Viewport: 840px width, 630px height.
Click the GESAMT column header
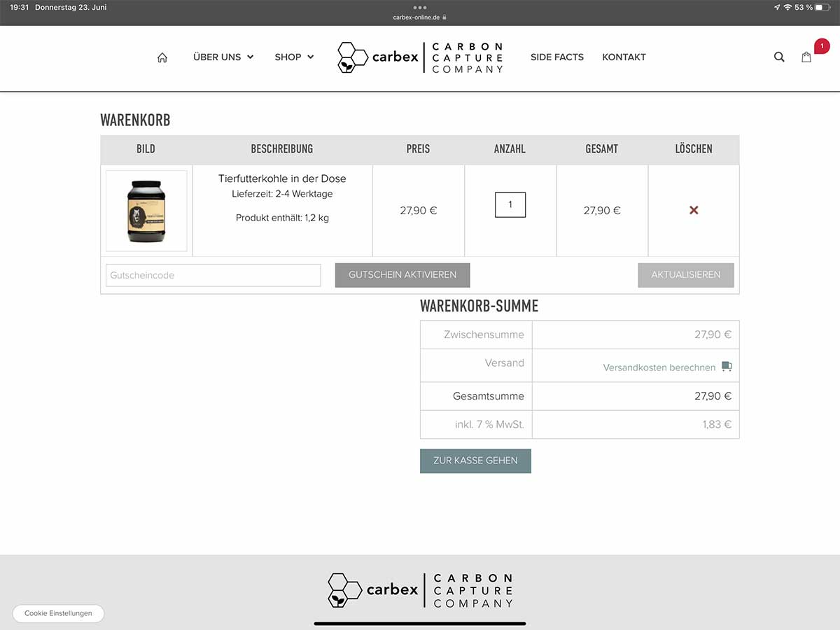click(x=602, y=149)
